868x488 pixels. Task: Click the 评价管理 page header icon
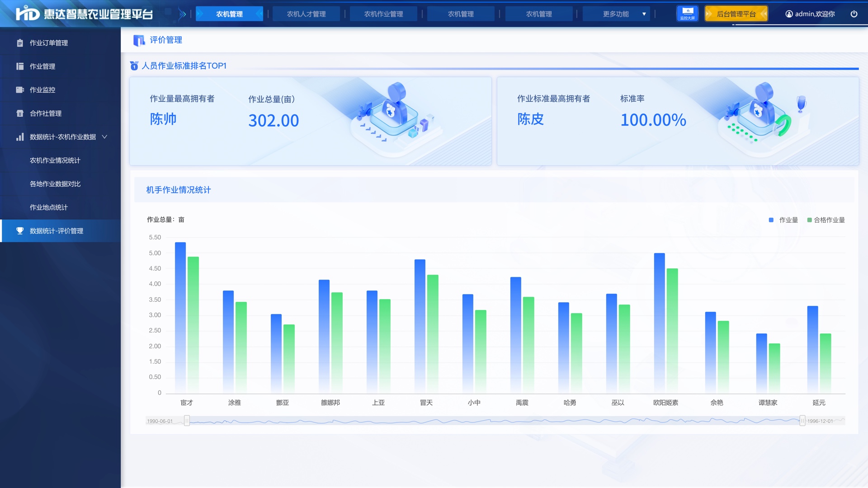point(139,40)
